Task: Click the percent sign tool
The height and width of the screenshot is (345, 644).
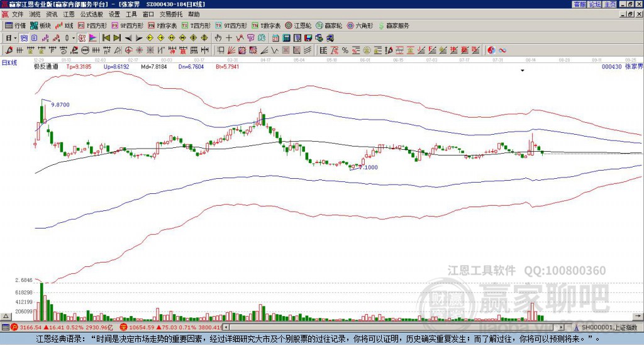Action: point(345,50)
